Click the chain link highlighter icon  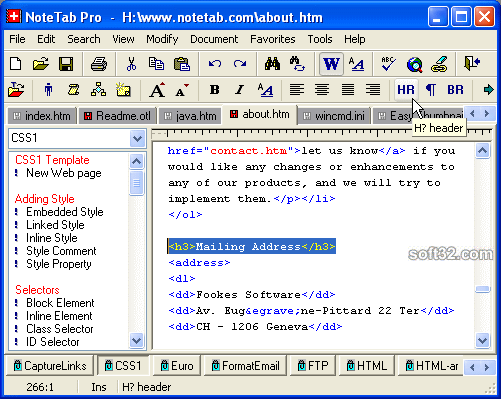(439, 64)
